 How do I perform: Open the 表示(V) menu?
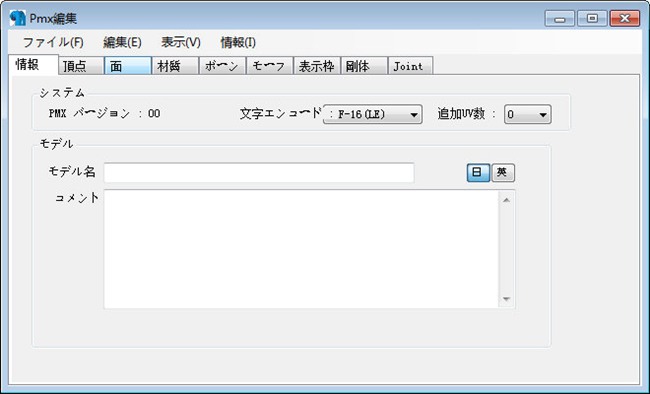point(181,42)
